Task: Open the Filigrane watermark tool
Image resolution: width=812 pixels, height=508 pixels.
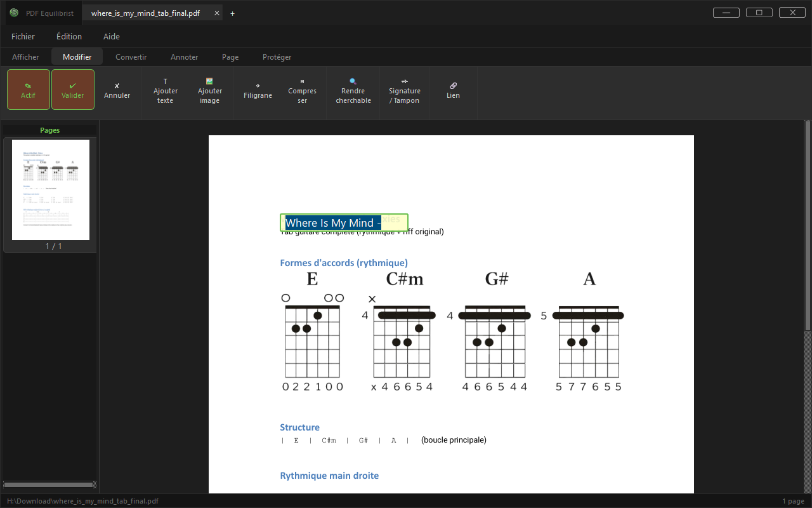Action: click(258, 90)
